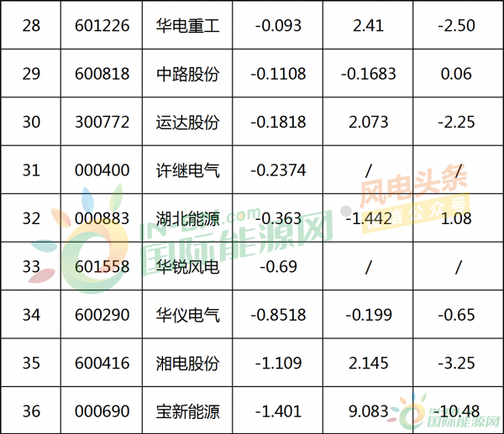Screen dimensions: 504x434
Task: Select company name 运达股份
Action: (x=187, y=123)
